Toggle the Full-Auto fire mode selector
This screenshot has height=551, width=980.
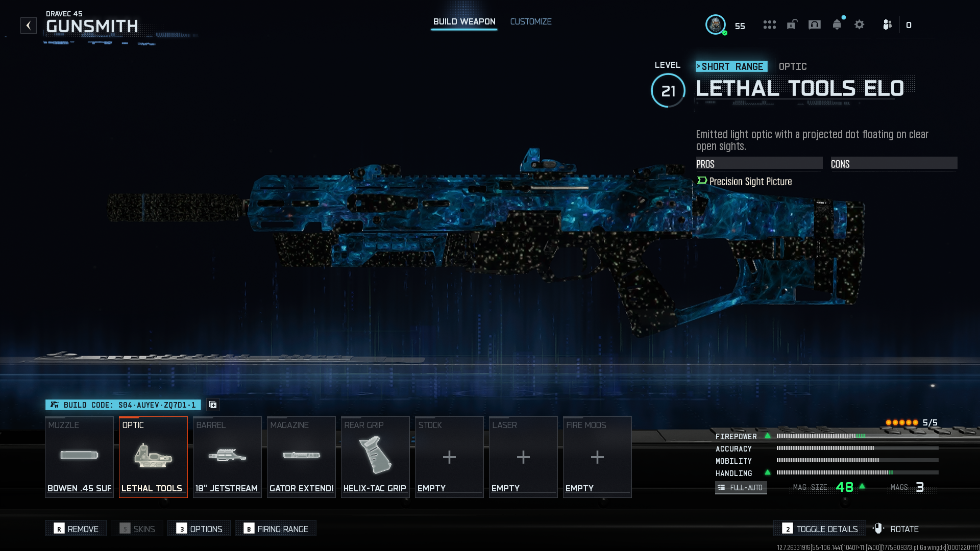click(x=741, y=488)
